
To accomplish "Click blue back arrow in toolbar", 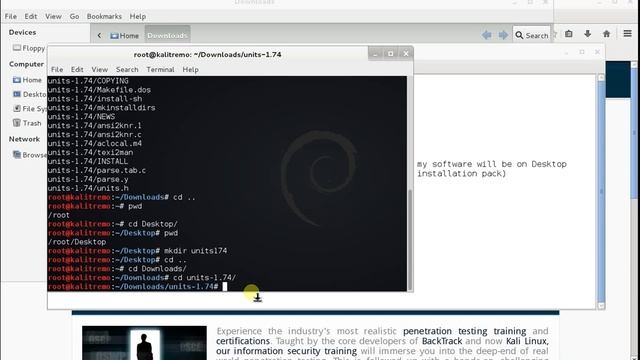I will pos(487,35).
